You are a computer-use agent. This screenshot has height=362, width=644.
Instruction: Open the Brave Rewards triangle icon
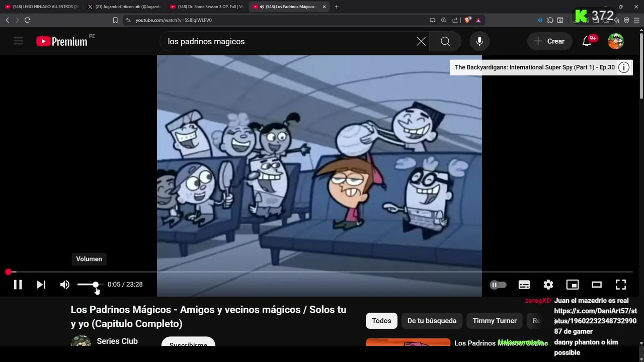tap(478, 20)
